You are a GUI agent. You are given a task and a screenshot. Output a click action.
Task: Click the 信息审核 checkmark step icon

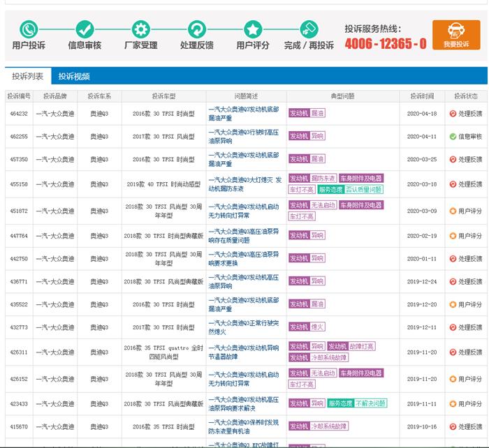tap(85, 29)
